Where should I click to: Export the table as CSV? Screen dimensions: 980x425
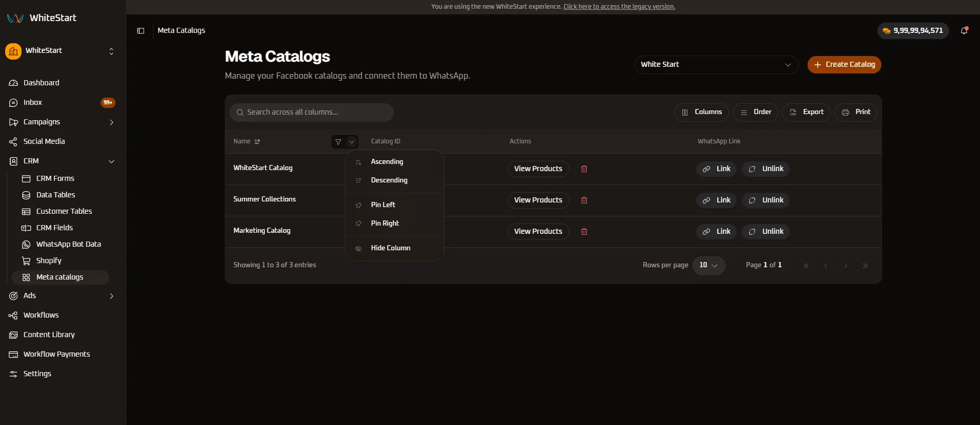point(806,113)
